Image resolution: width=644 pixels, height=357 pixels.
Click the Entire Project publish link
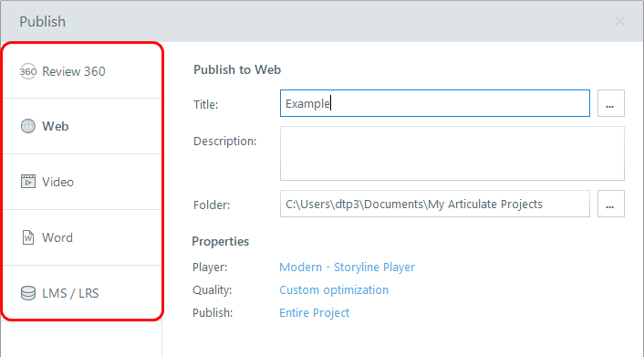(314, 312)
